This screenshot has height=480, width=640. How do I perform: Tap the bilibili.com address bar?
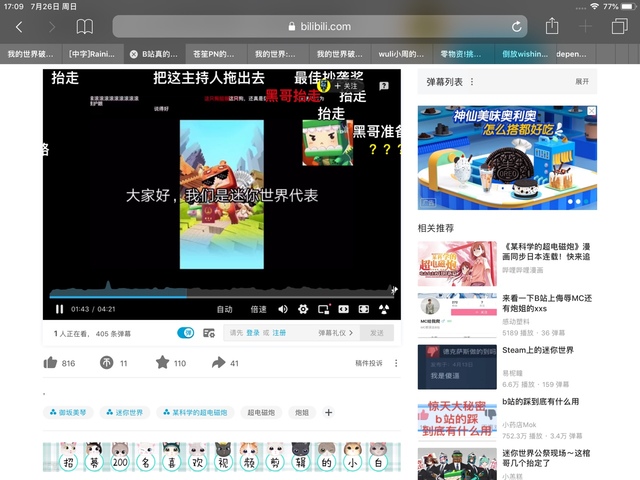click(320, 27)
